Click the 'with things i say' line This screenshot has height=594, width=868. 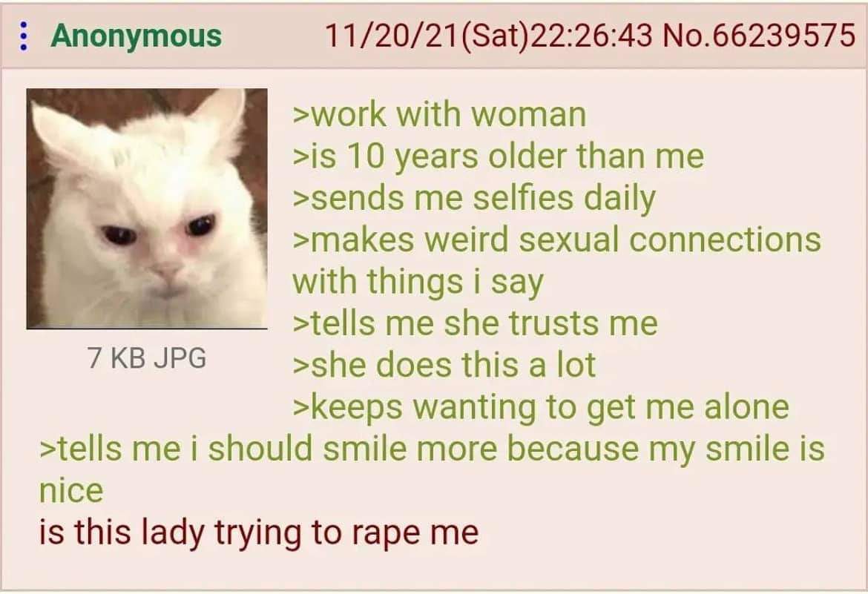click(x=418, y=282)
